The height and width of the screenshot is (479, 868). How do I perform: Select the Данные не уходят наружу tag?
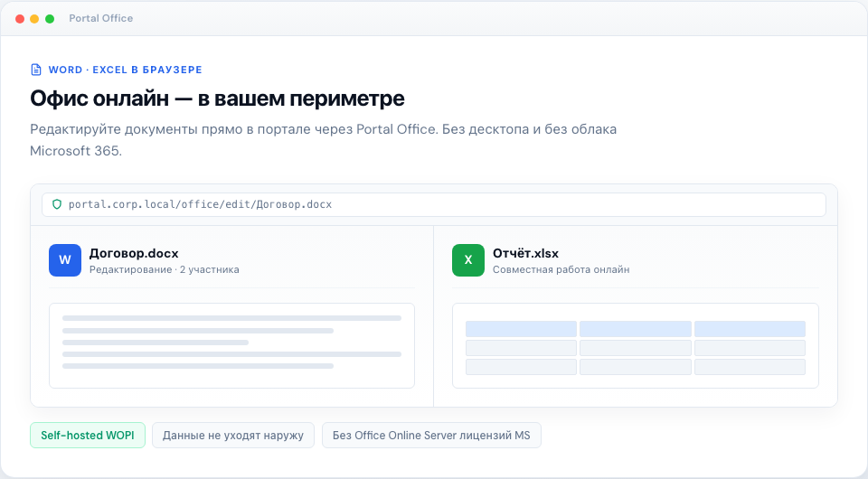(x=233, y=436)
